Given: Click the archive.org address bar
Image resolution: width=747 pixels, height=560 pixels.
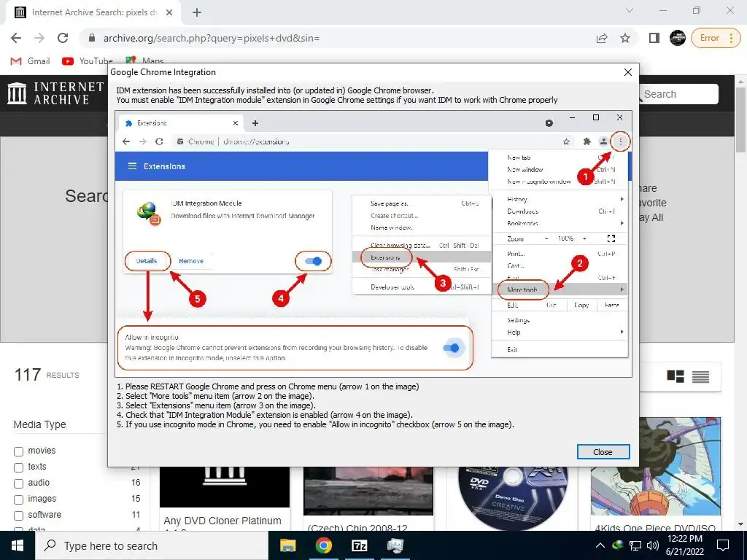Looking at the screenshot, I should 333,38.
